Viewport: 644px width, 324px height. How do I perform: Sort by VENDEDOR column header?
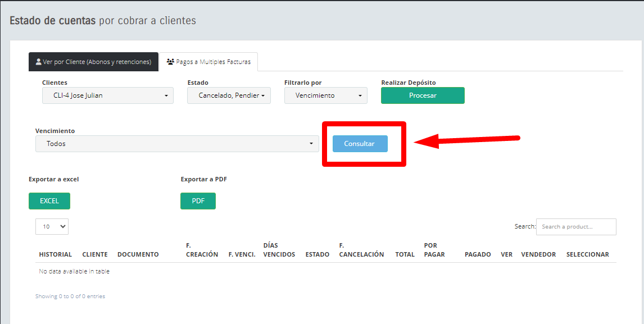click(x=538, y=254)
